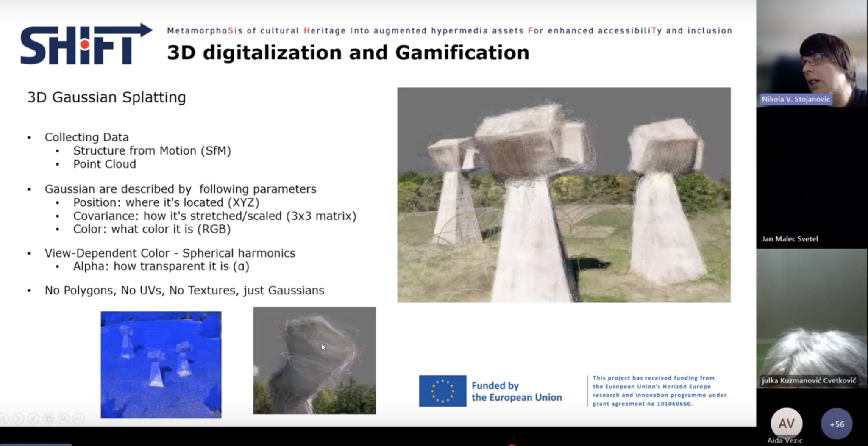Click the "Aida Vezic" name caption
868x446 pixels.
(785, 440)
